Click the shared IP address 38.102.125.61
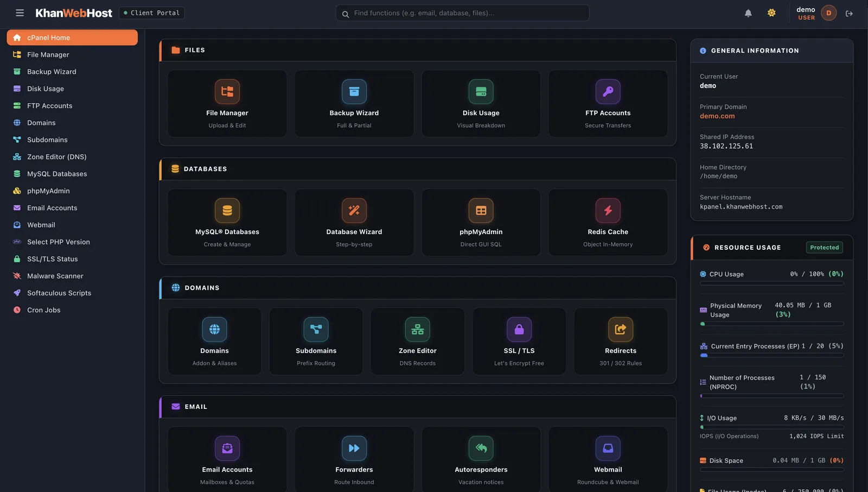The image size is (868, 492). click(x=726, y=146)
